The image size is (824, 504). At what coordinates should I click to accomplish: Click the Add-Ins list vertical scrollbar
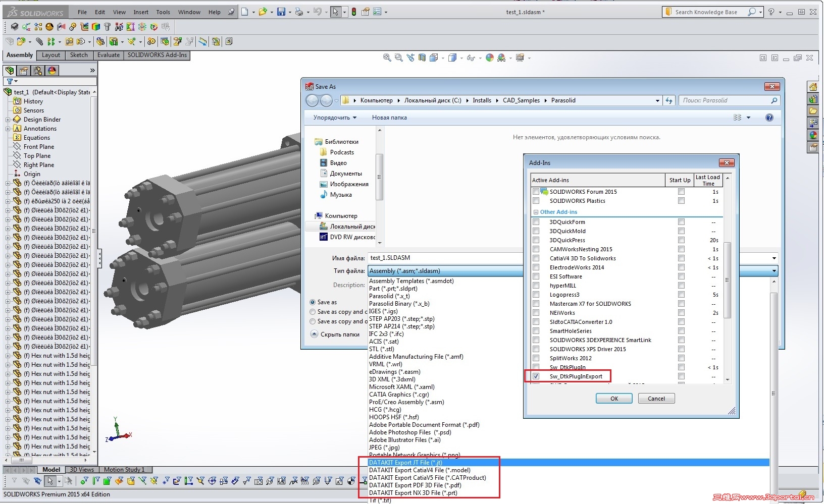[728, 280]
